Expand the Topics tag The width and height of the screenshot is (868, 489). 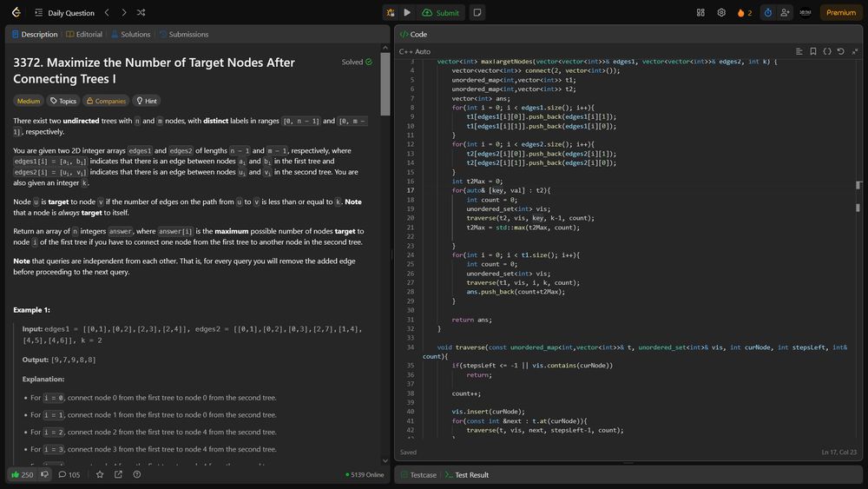click(63, 101)
